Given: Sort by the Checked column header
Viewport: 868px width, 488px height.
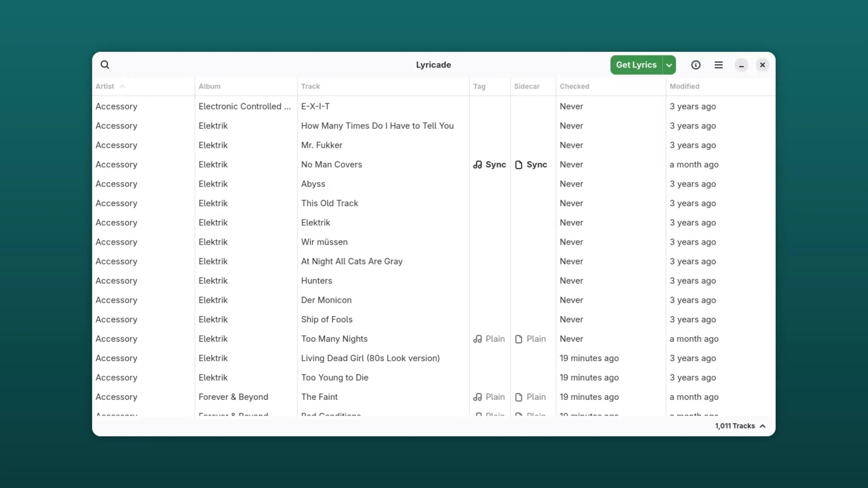Looking at the screenshot, I should click(574, 86).
